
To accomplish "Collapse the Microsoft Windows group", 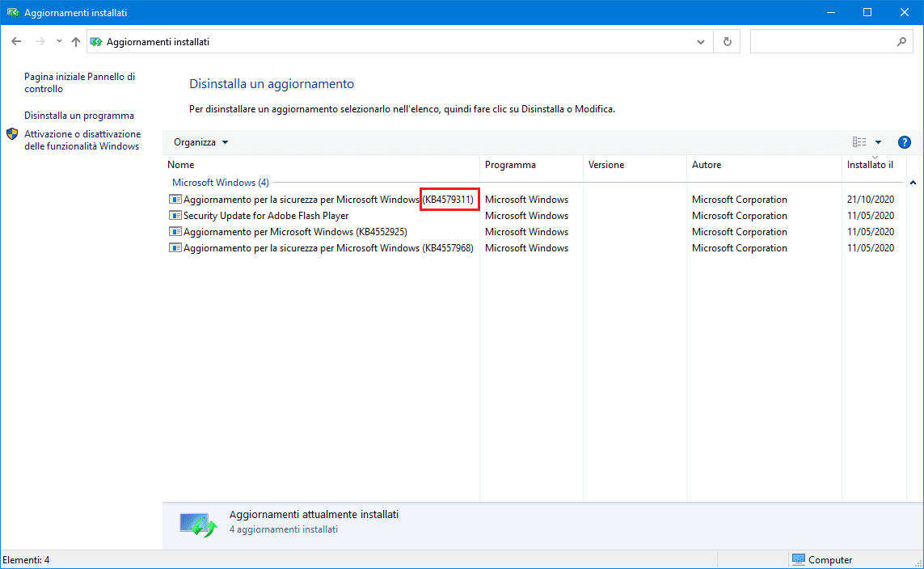I will [x=913, y=183].
